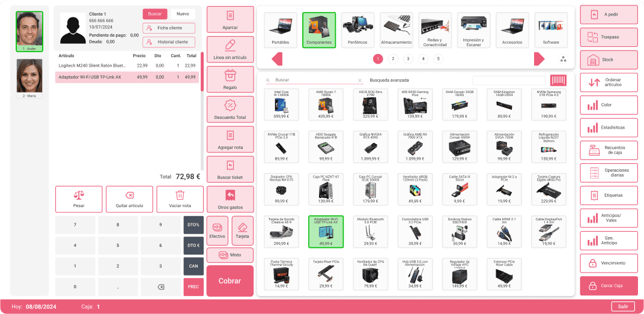Click the keypad backspace key
The height and width of the screenshot is (314, 644).
pyautogui.click(x=160, y=287)
